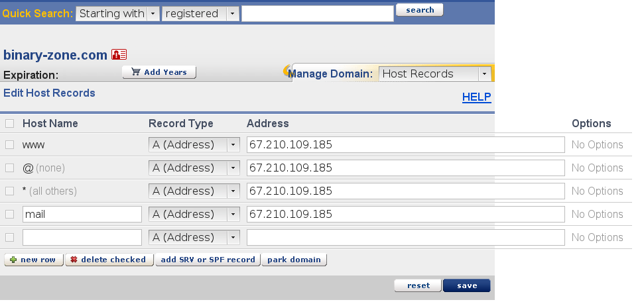Select the checkbox next to mail host
Screen dimensions: 644x302
click(9, 215)
